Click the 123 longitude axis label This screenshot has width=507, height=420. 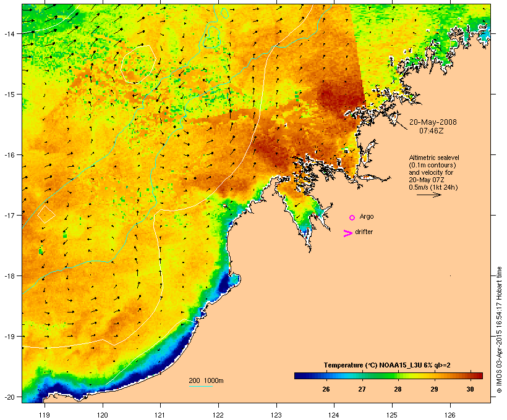pos(276,415)
